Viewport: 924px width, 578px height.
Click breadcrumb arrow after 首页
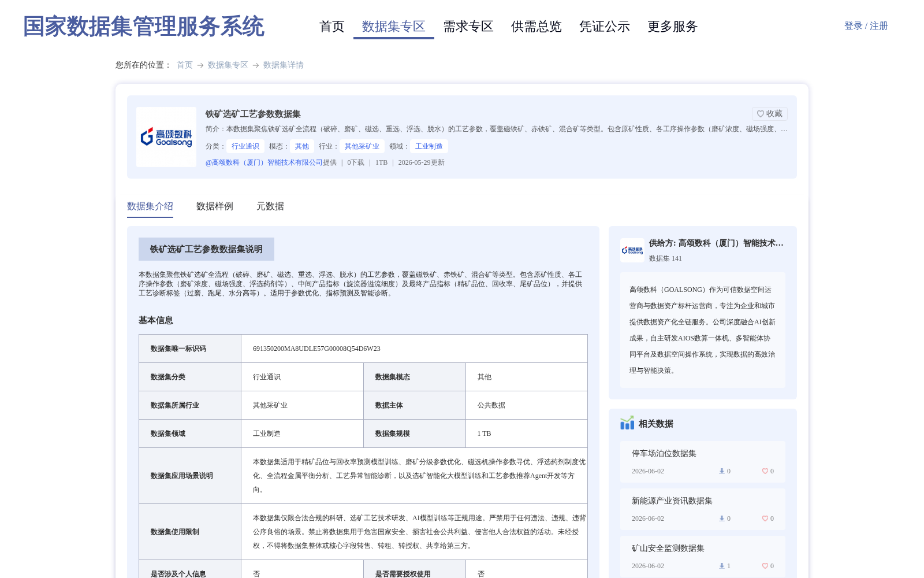coord(200,65)
